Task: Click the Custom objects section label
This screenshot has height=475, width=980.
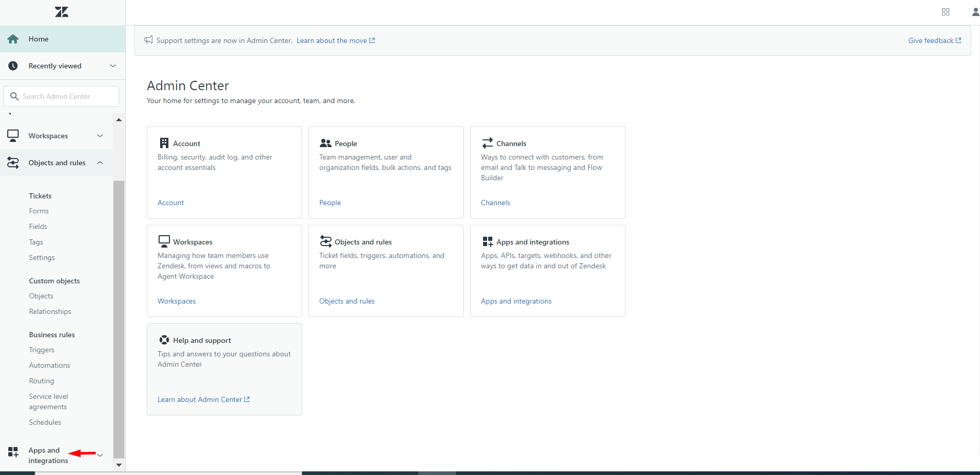Action: pos(54,281)
